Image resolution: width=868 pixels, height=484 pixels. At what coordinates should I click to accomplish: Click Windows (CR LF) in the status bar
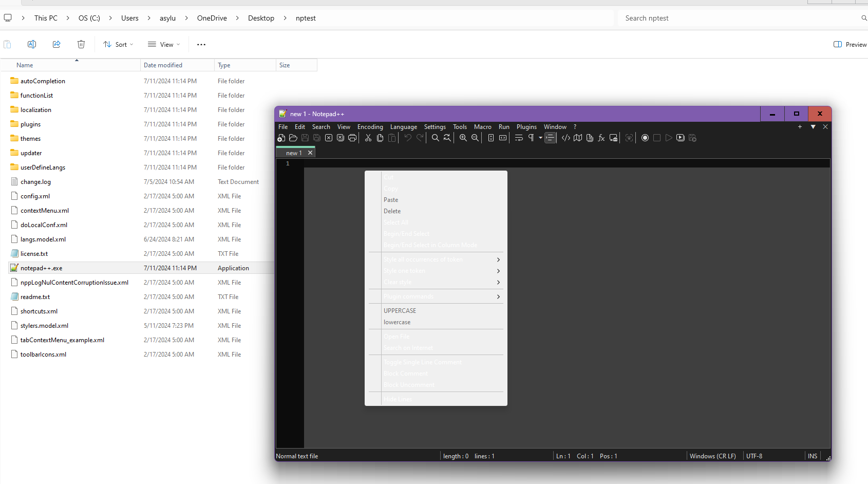pyautogui.click(x=713, y=456)
